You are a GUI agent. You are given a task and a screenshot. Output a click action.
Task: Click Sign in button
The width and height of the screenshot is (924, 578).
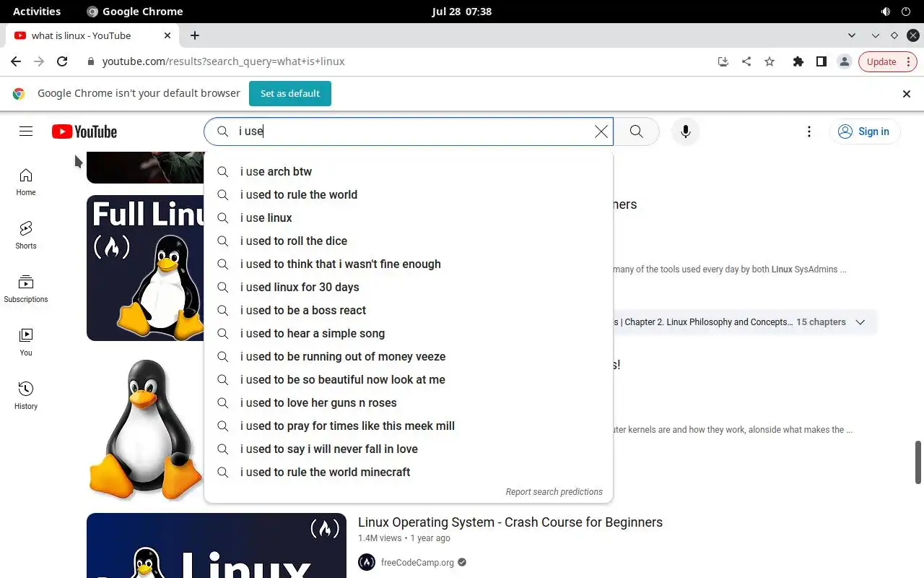pyautogui.click(x=865, y=131)
